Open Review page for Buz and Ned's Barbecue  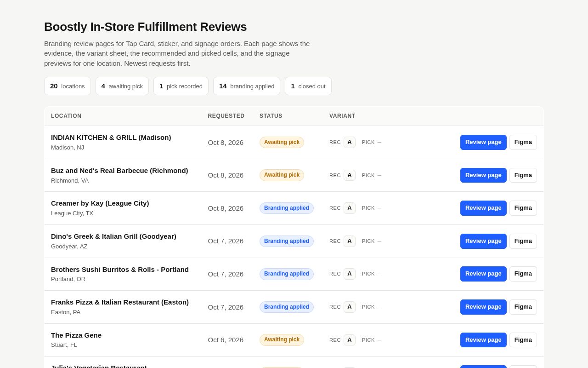(x=483, y=175)
